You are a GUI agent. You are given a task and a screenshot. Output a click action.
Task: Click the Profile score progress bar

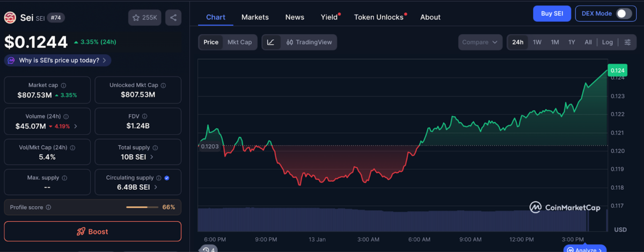pyautogui.click(x=143, y=207)
